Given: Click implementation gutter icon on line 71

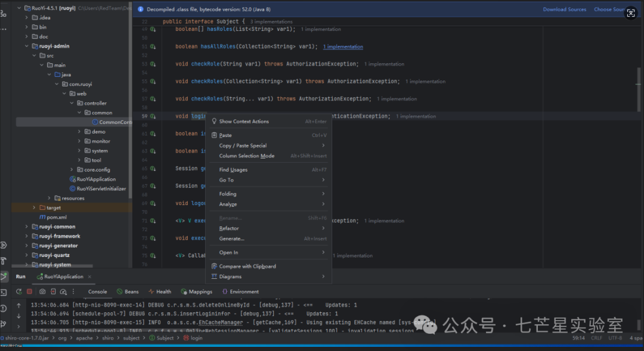Looking at the screenshot, I should pyautogui.click(x=153, y=221).
